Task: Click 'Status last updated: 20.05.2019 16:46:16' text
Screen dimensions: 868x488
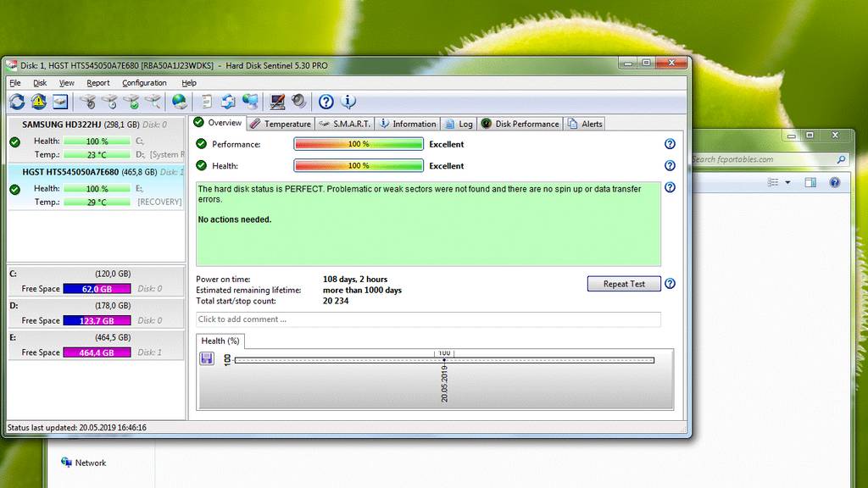Action: [x=76, y=427]
